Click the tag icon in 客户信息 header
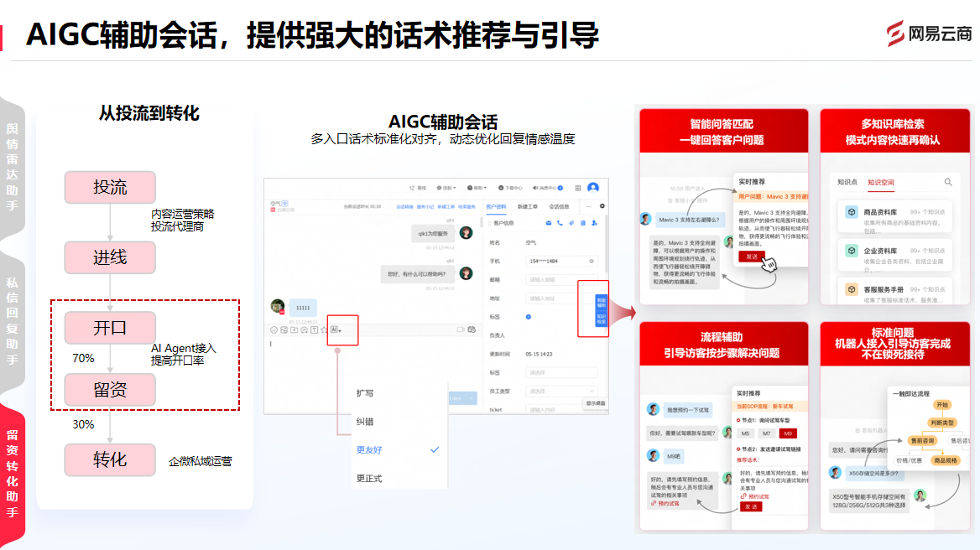The width and height of the screenshot is (980, 550). (571, 223)
